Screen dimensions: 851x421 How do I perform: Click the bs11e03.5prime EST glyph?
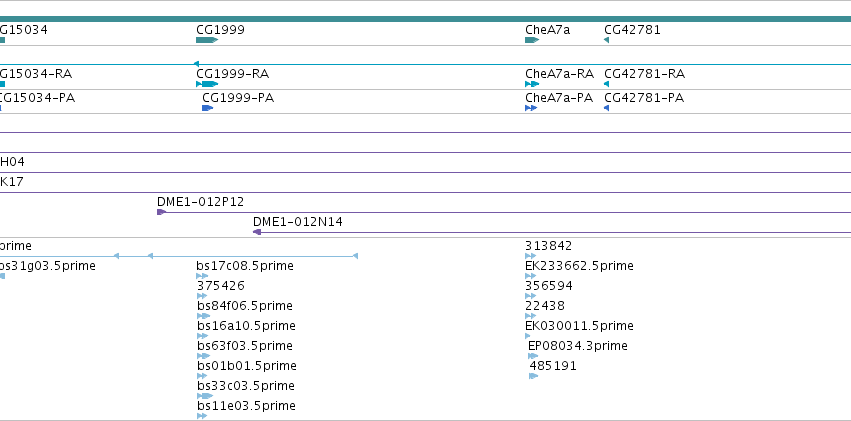202,416
